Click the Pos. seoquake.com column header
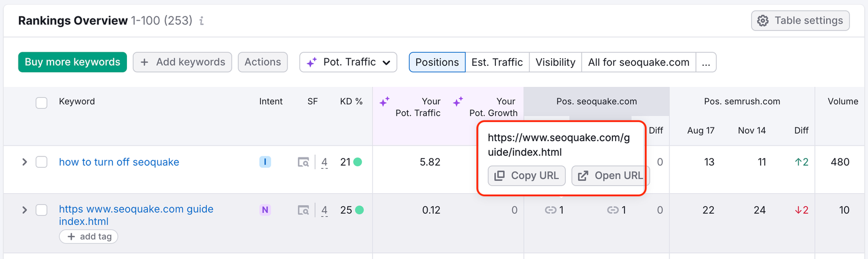The image size is (868, 259). (597, 102)
